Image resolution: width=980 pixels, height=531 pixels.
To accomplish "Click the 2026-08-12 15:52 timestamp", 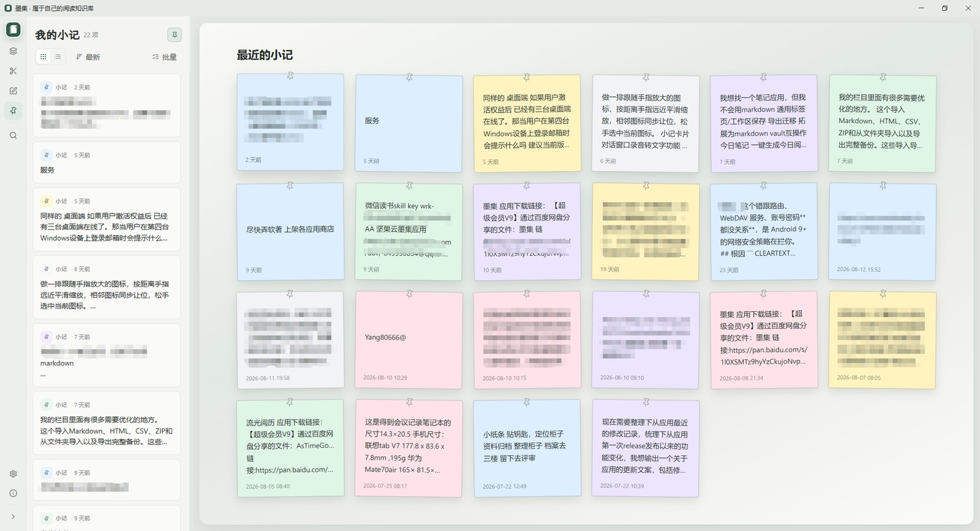I will click(x=859, y=269).
